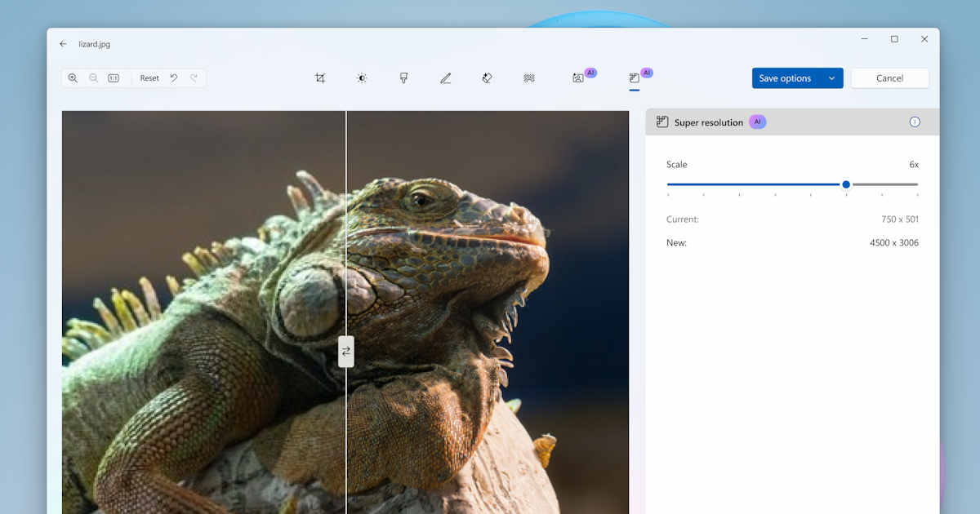This screenshot has height=514, width=980.
Task: Click the Cancel button
Action: (889, 78)
